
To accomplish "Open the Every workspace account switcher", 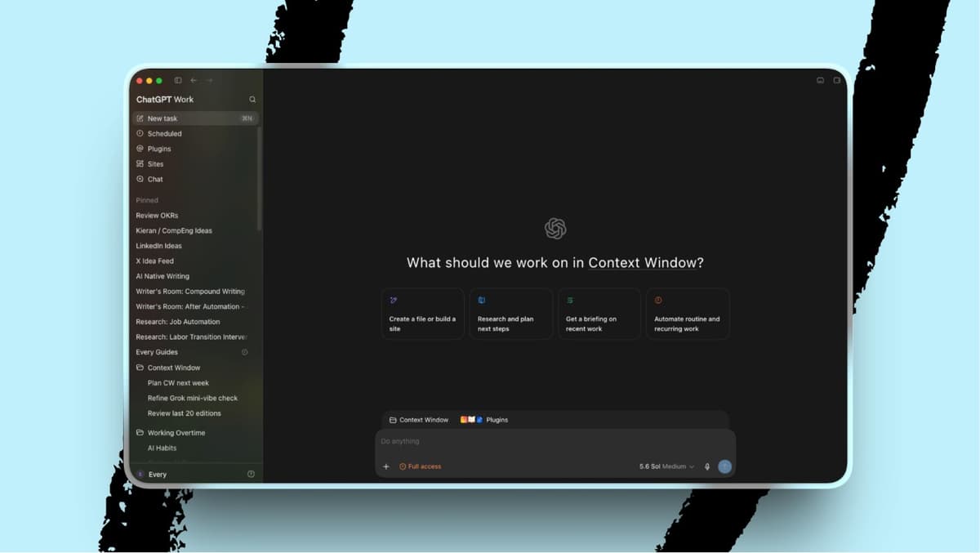I will [x=152, y=475].
